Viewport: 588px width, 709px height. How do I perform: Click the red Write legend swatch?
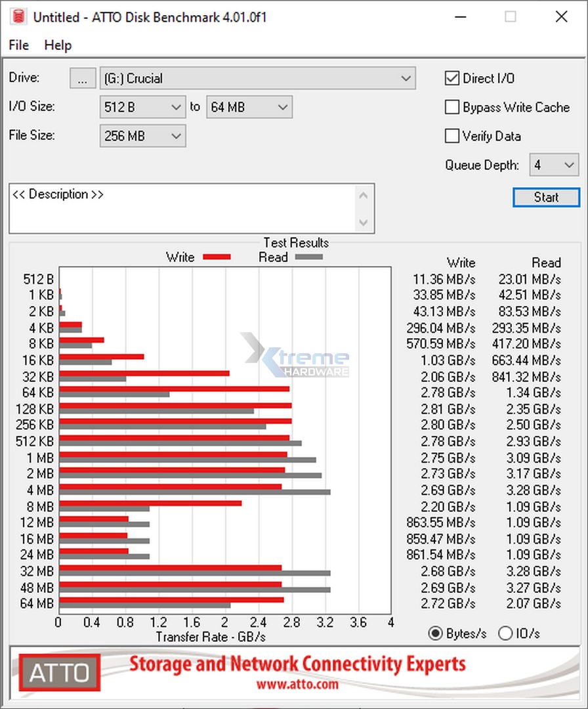tap(217, 257)
